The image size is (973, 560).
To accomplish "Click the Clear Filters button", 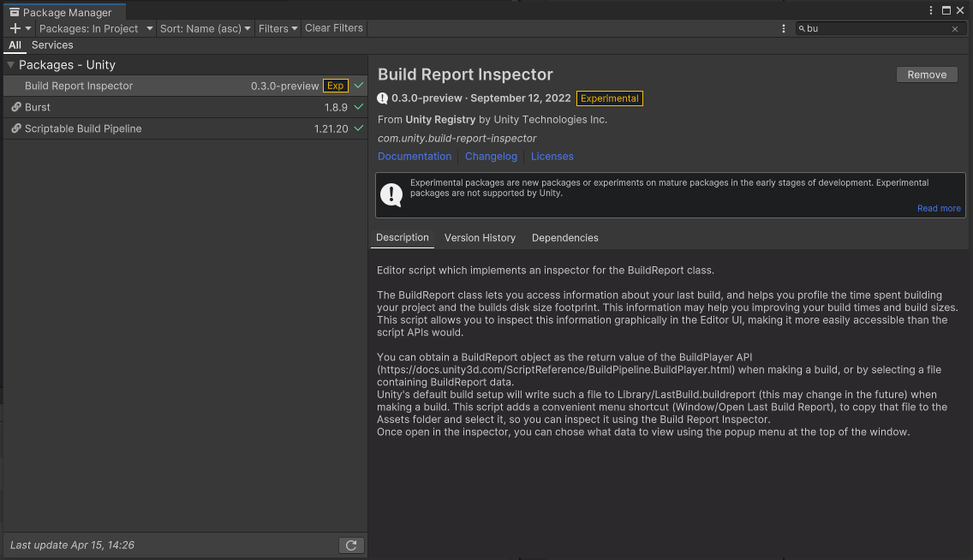I will click(334, 28).
